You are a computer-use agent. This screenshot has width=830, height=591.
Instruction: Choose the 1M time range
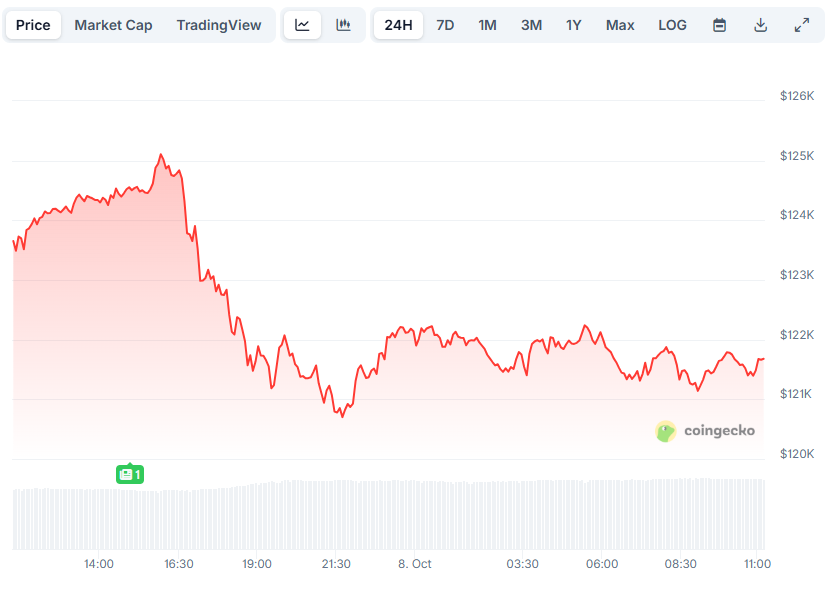487,25
